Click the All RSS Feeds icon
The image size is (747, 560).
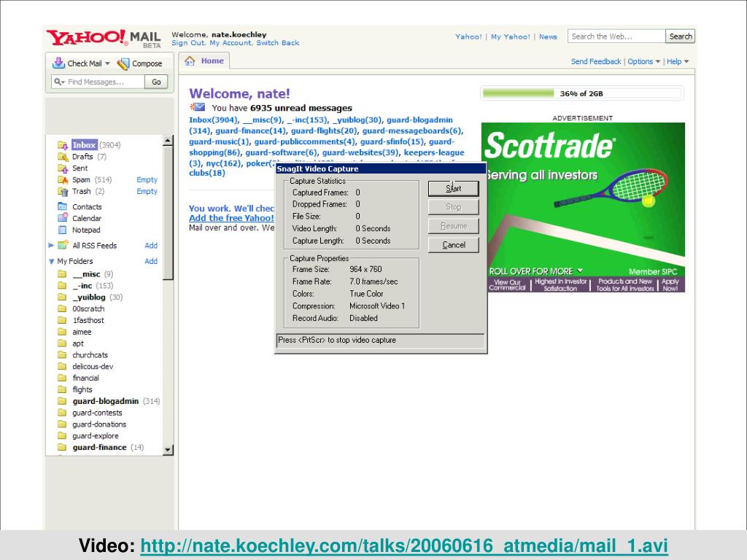pos(63,245)
